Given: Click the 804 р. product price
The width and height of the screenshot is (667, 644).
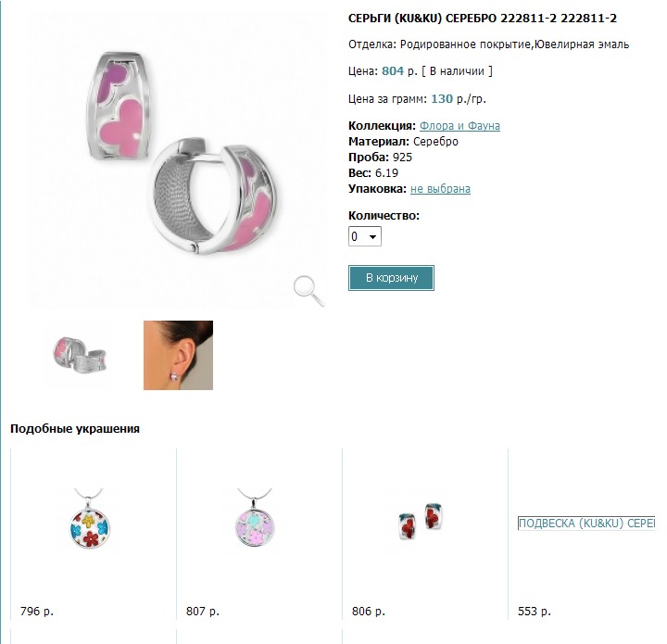Looking at the screenshot, I should (399, 71).
